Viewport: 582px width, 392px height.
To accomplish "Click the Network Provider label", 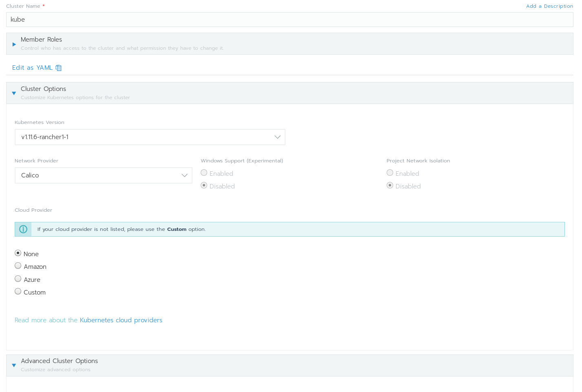I will click(36, 161).
